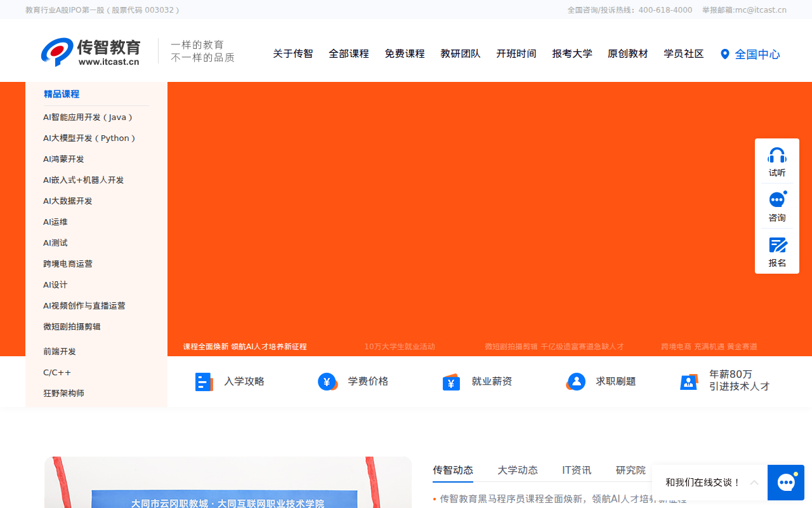Image resolution: width=812 pixels, height=508 pixels.
Task: Open AI大数据开发 course
Action: [68, 201]
